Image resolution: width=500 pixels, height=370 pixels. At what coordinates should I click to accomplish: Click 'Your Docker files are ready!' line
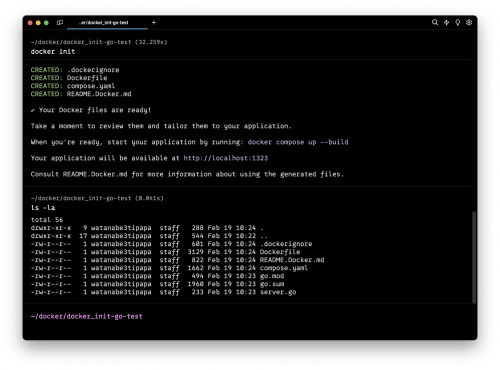(x=91, y=110)
